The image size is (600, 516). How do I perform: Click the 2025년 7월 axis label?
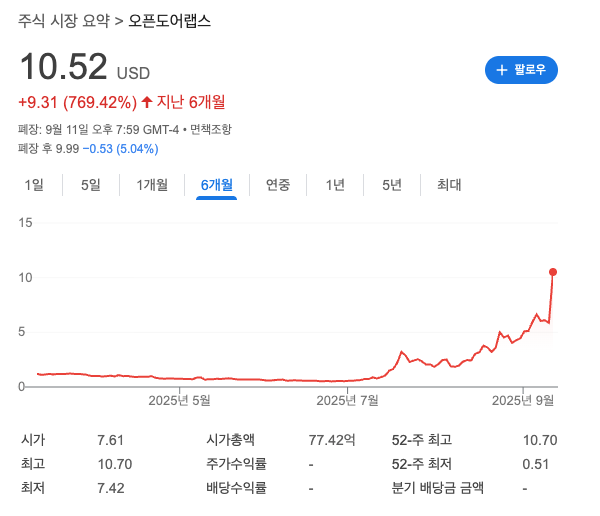coord(347,401)
